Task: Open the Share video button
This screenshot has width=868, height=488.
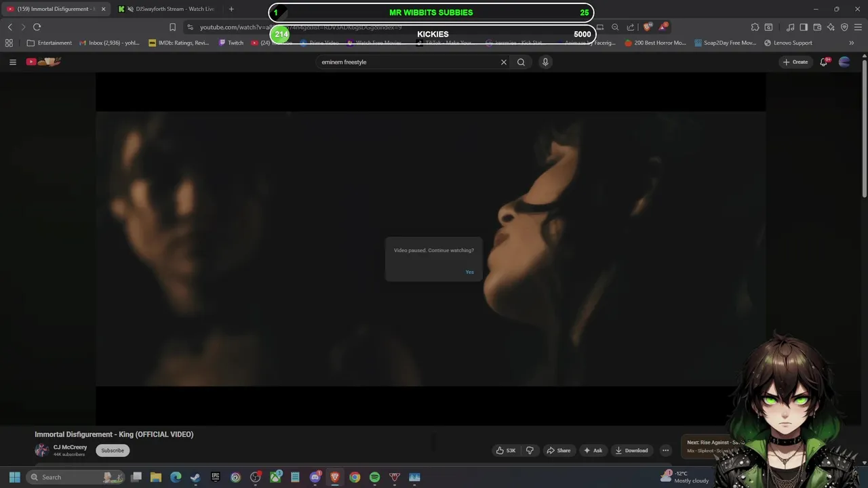Action: click(x=559, y=450)
